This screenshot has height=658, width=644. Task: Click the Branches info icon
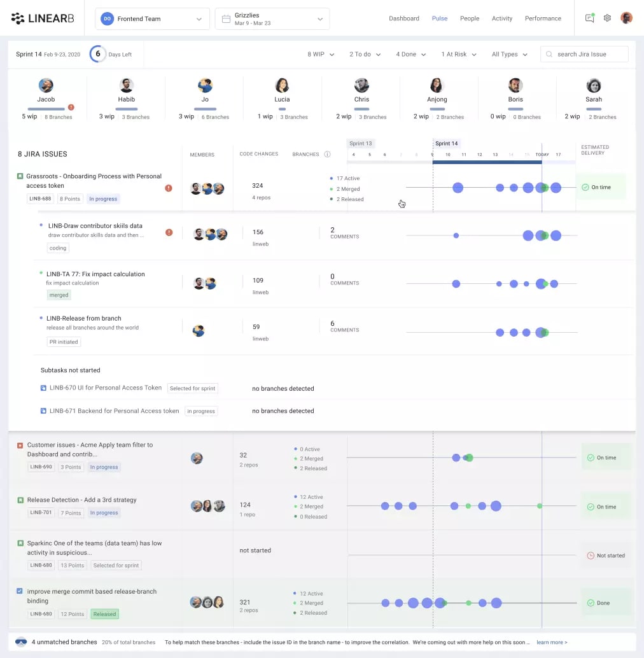(x=327, y=154)
